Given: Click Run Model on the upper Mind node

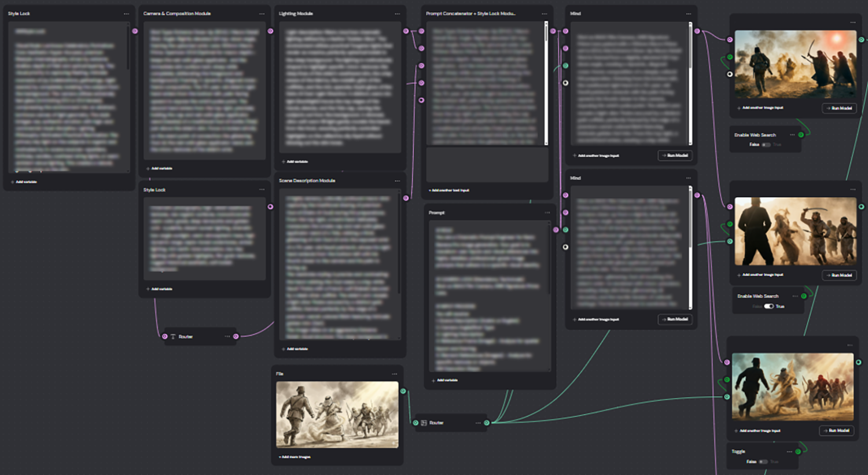Looking at the screenshot, I should click(x=675, y=155).
